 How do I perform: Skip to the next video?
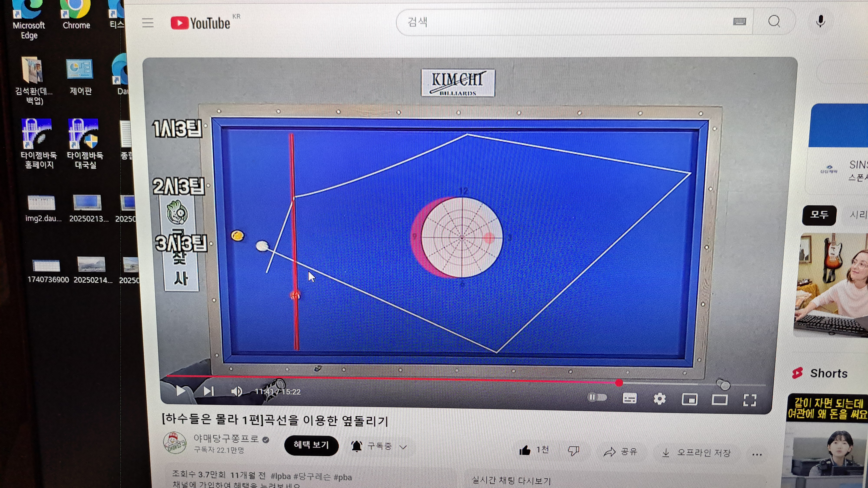[209, 391]
